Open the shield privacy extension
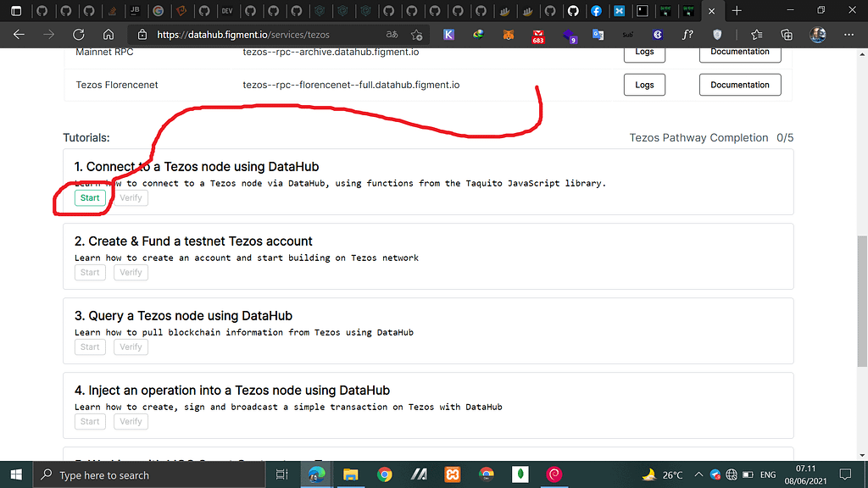Screen dimensions: 868x488 717,34
